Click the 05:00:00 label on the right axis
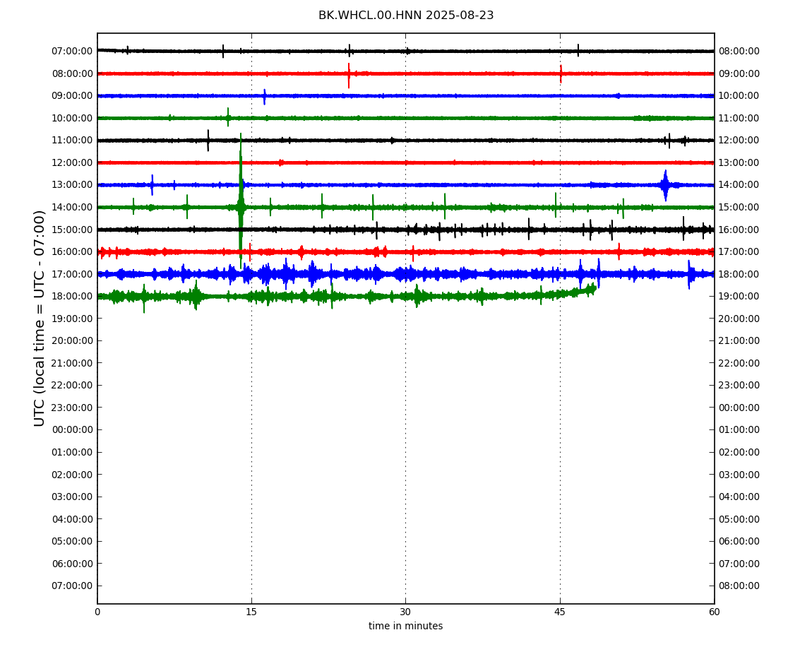Image resolution: width=812 pixels, height=671 pixels. (739, 519)
